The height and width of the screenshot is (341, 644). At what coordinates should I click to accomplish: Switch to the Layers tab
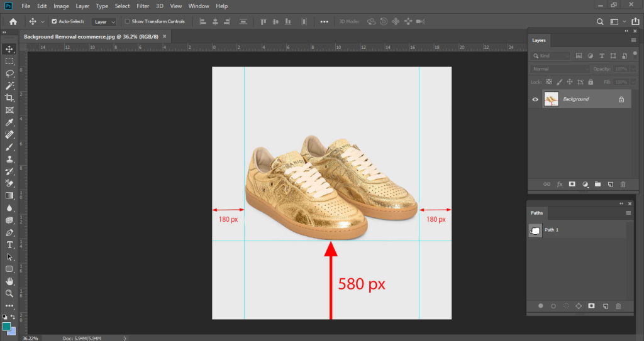(x=539, y=40)
